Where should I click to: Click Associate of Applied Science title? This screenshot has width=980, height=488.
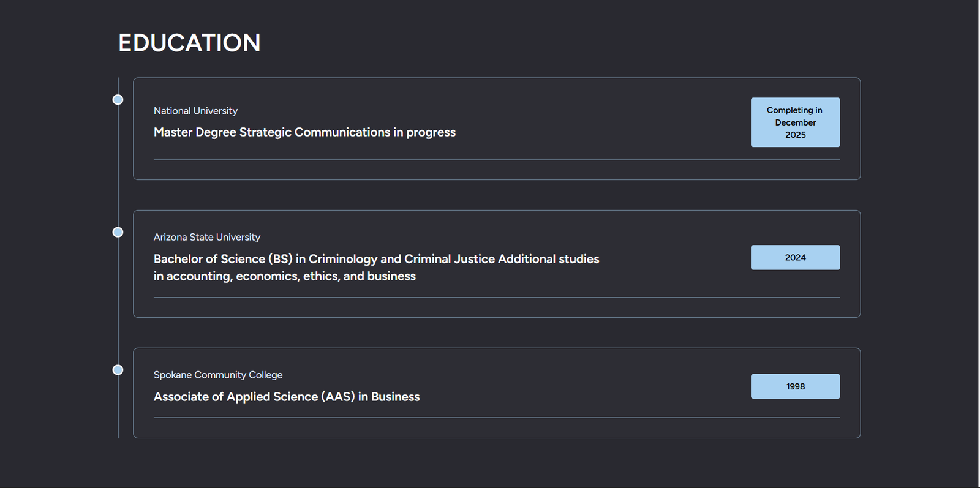(x=287, y=397)
